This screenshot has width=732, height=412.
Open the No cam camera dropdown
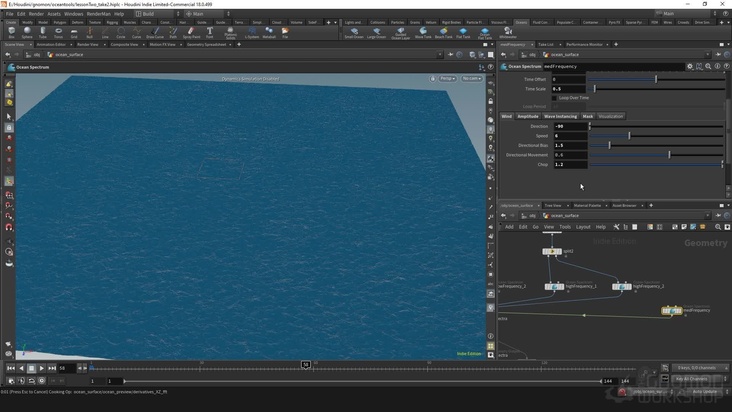point(472,78)
